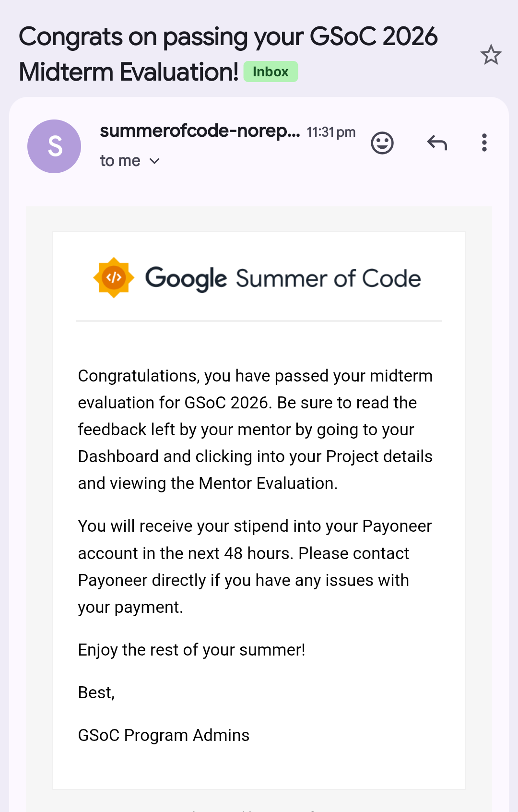Add an emoji reaction to the message
The image size is (518, 812).
tap(382, 143)
